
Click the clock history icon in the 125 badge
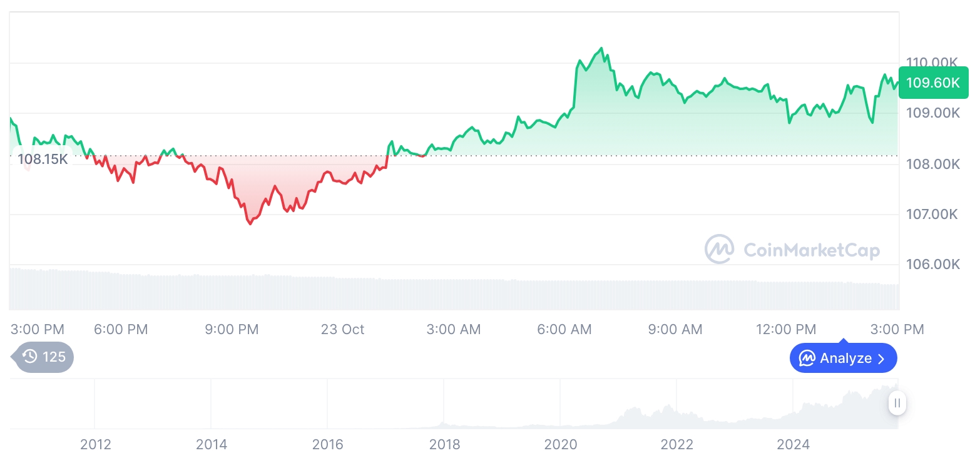pos(30,357)
